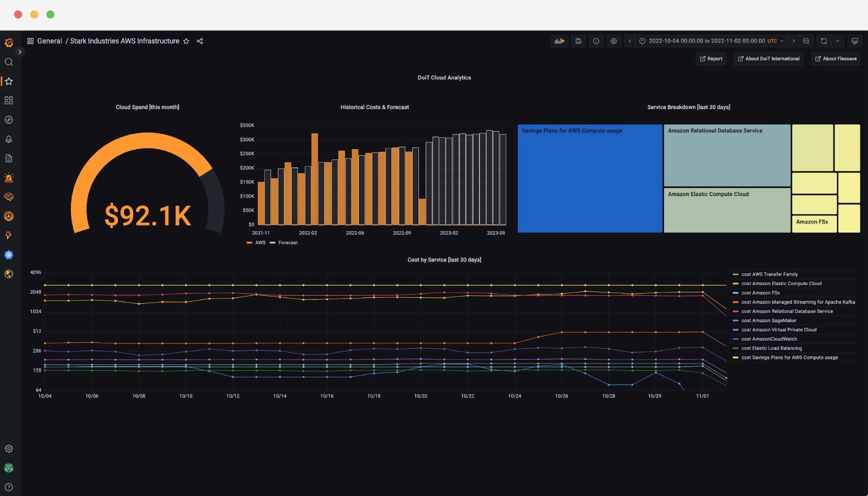Open Cost by Service [last 30 days] panel menu
Image resolution: width=868 pixels, height=496 pixels.
click(x=444, y=260)
